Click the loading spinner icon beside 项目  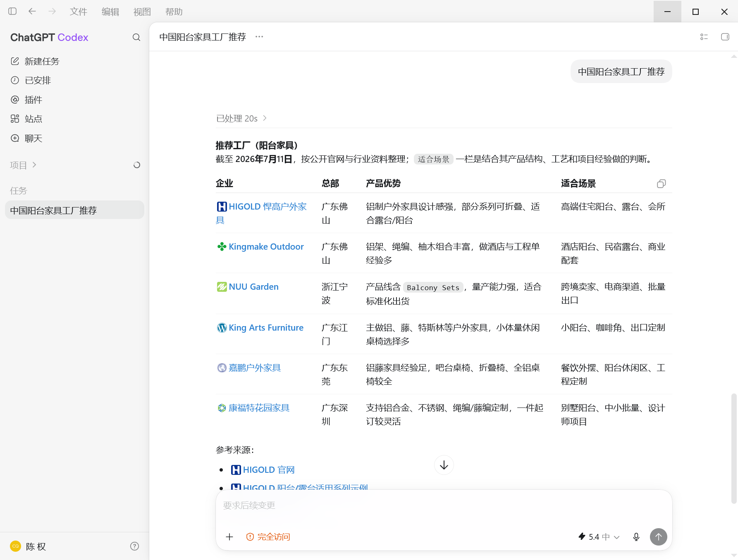coord(137,165)
